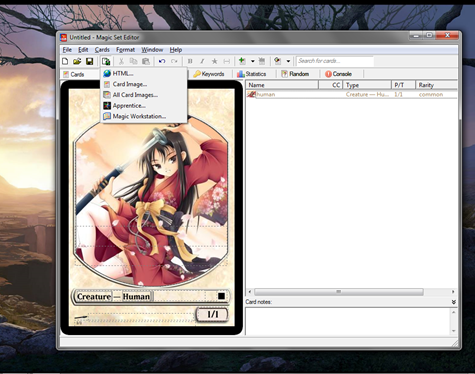Focus the Search for cards field

click(x=335, y=61)
